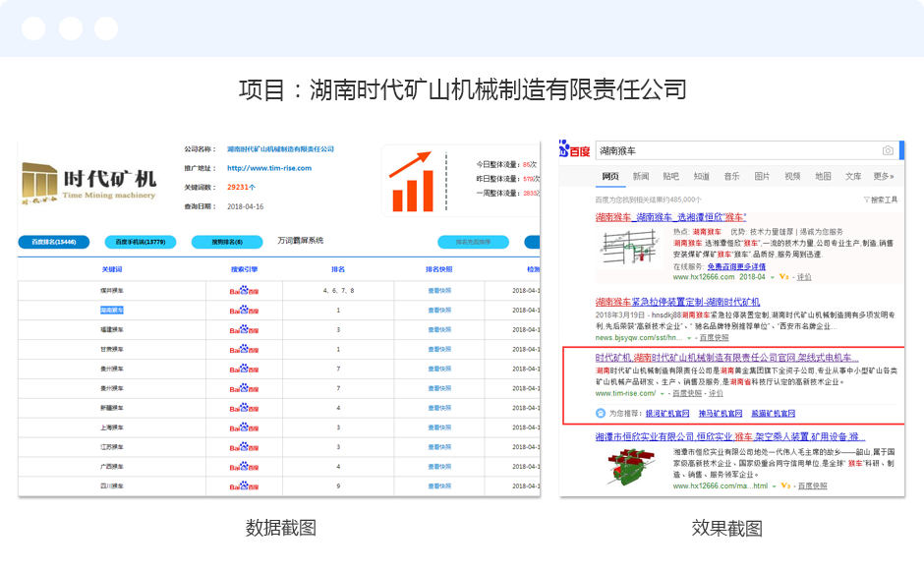Switch to the 图片 search tab
Screen dimensions: 924x570
[x=762, y=177]
